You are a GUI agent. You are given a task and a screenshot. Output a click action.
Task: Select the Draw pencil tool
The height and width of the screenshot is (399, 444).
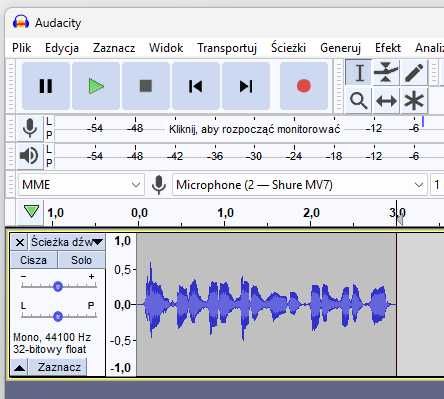[414, 72]
